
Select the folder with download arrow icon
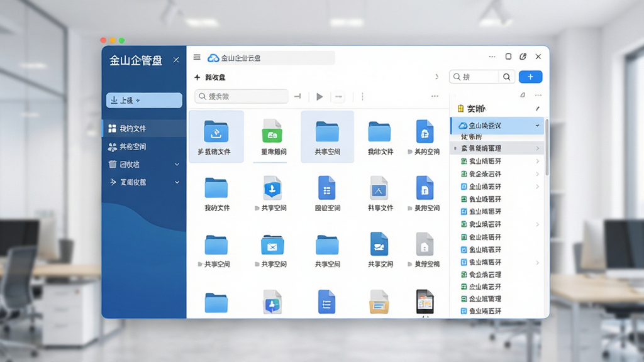(x=216, y=136)
